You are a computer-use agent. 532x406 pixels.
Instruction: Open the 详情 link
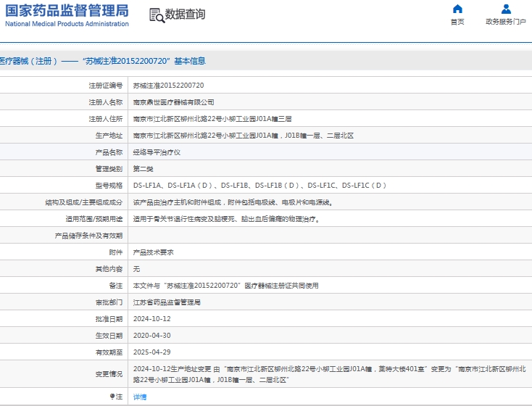(140, 397)
